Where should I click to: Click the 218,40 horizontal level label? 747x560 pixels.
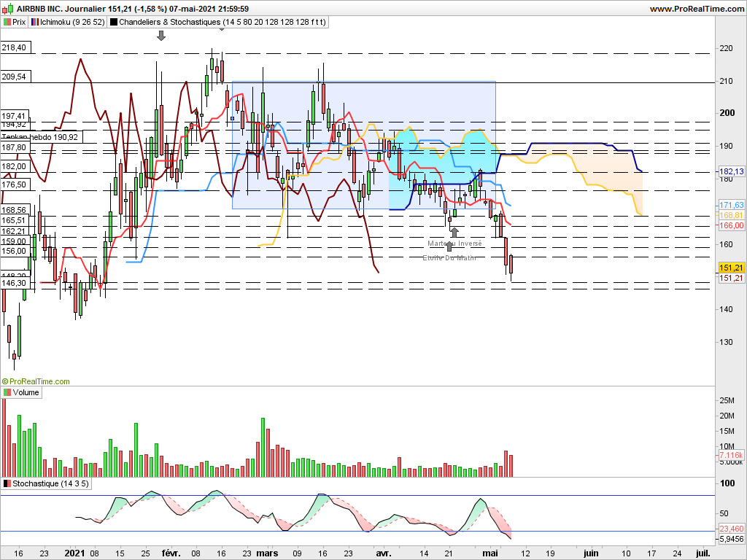pyautogui.click(x=15, y=47)
